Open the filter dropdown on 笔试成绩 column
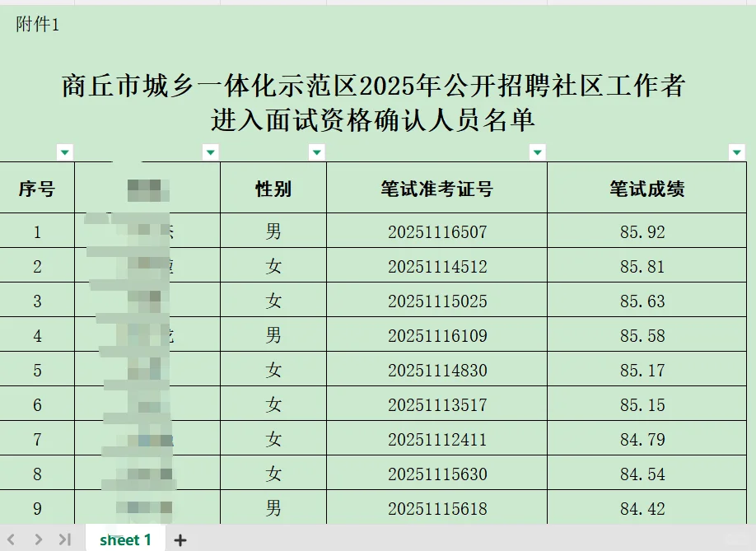 [736, 152]
